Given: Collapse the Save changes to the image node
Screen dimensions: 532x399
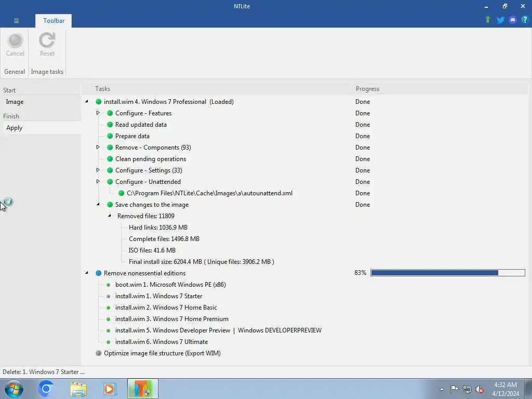Looking at the screenshot, I should [98, 204].
